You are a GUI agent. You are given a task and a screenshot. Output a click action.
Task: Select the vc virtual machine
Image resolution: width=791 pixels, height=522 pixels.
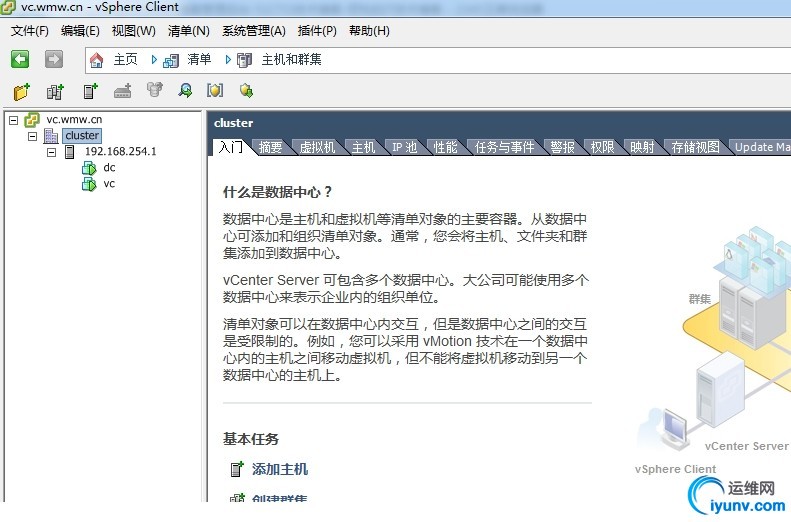click(x=109, y=184)
